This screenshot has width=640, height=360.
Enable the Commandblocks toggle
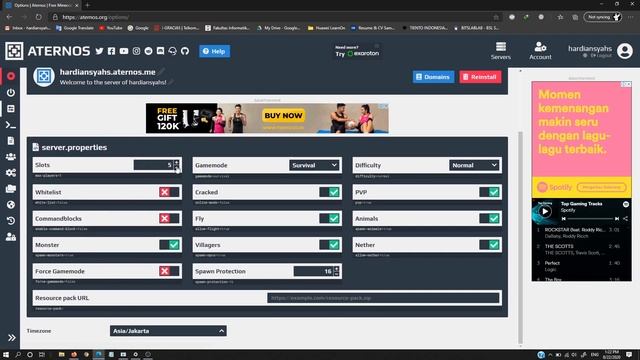(x=169, y=218)
